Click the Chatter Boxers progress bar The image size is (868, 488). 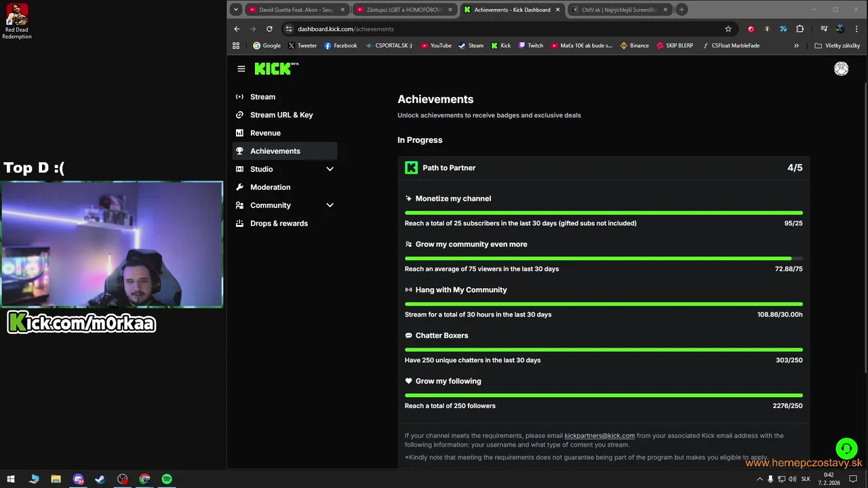604,350
